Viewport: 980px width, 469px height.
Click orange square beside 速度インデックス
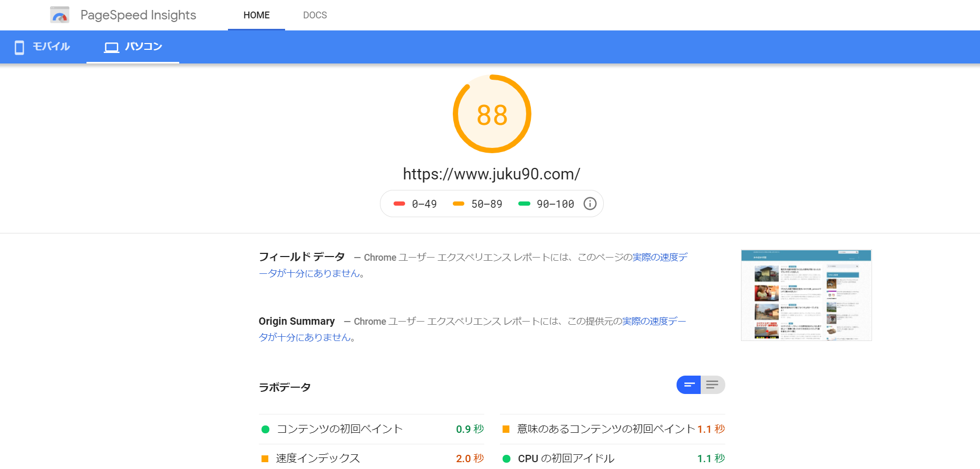tap(265, 459)
